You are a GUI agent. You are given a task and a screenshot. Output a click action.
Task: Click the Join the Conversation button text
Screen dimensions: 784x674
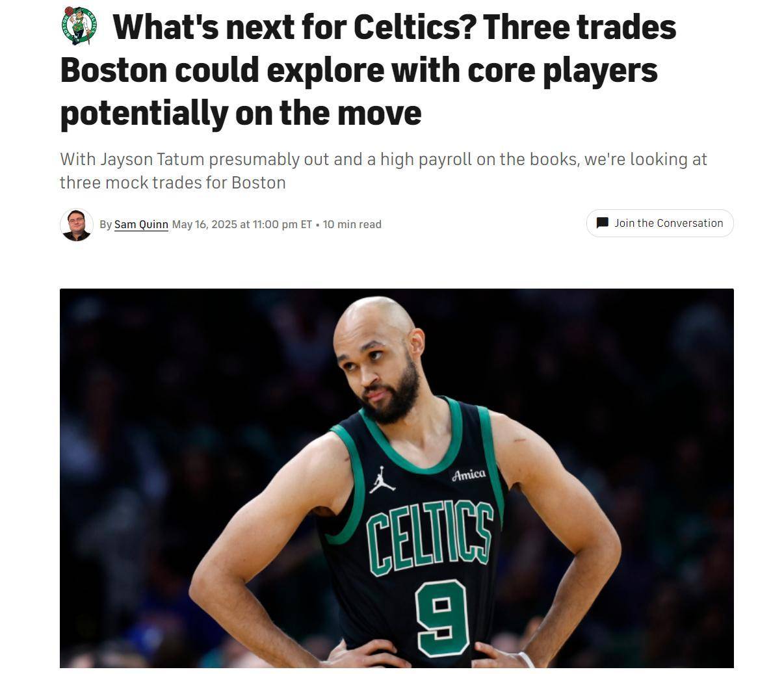pos(668,223)
